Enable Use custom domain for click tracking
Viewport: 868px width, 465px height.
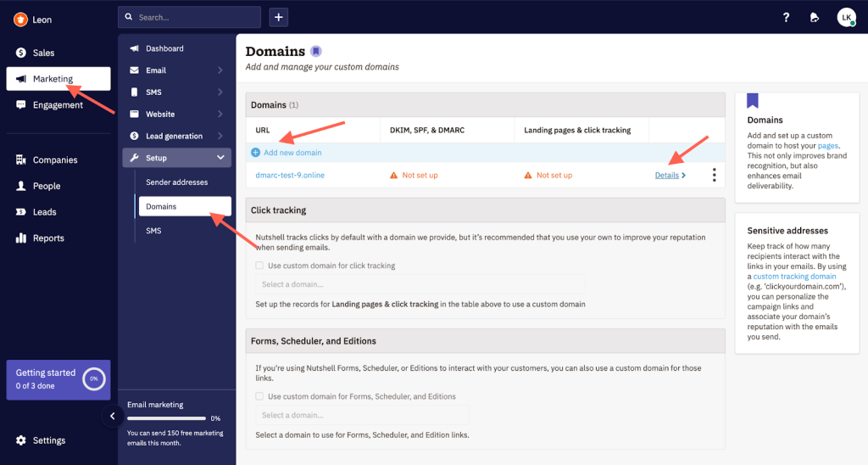(260, 266)
